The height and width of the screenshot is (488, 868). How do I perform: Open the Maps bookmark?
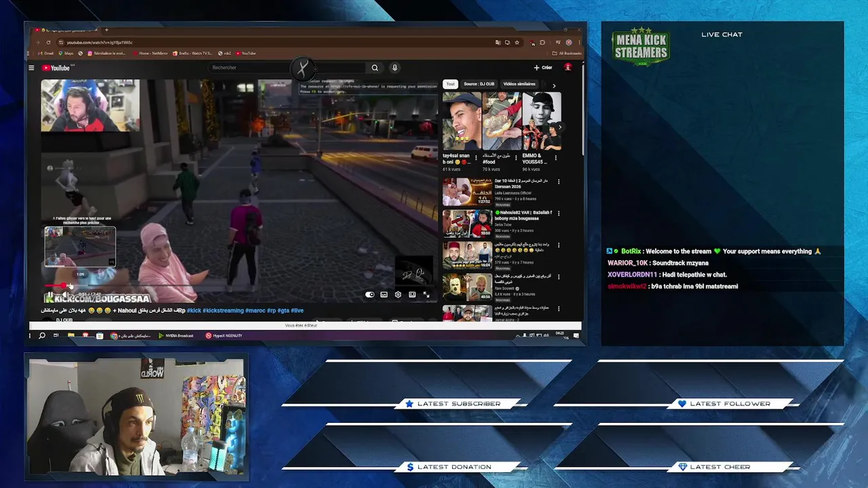pyautogui.click(x=66, y=53)
